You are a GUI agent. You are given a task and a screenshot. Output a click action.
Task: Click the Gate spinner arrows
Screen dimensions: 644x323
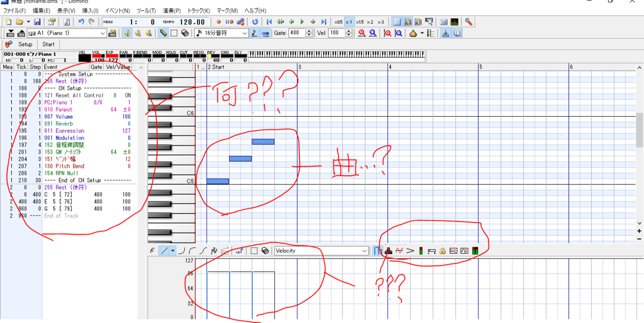(309, 33)
